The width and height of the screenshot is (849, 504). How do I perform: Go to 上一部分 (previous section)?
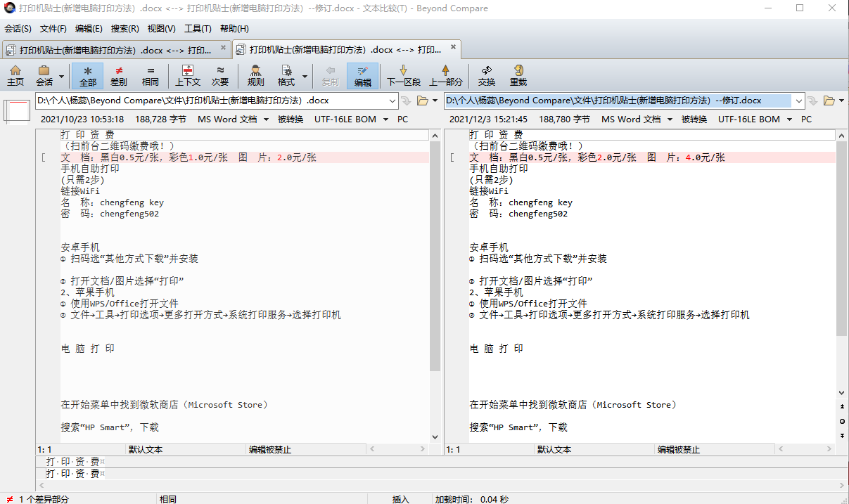445,75
